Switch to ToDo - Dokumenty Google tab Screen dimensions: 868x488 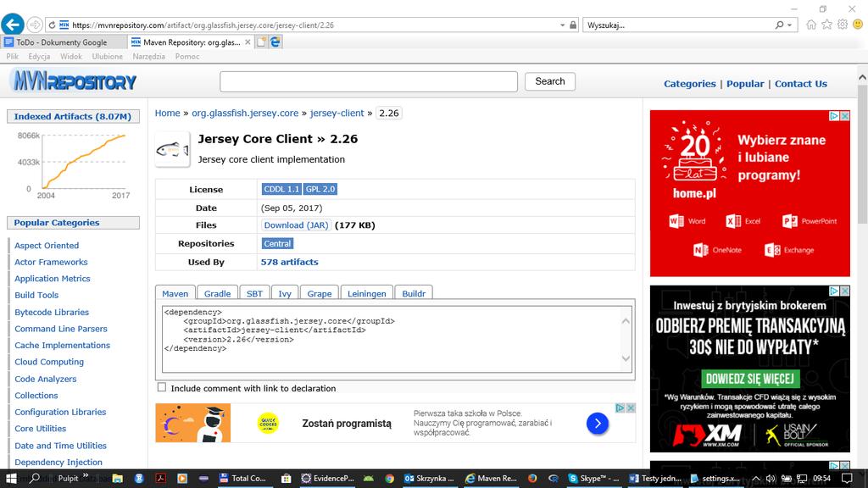coord(62,42)
